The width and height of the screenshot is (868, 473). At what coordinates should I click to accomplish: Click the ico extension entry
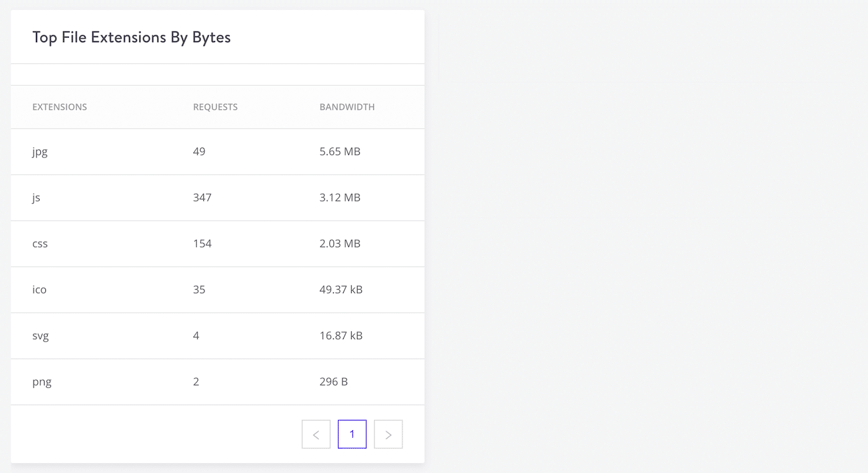coord(39,290)
